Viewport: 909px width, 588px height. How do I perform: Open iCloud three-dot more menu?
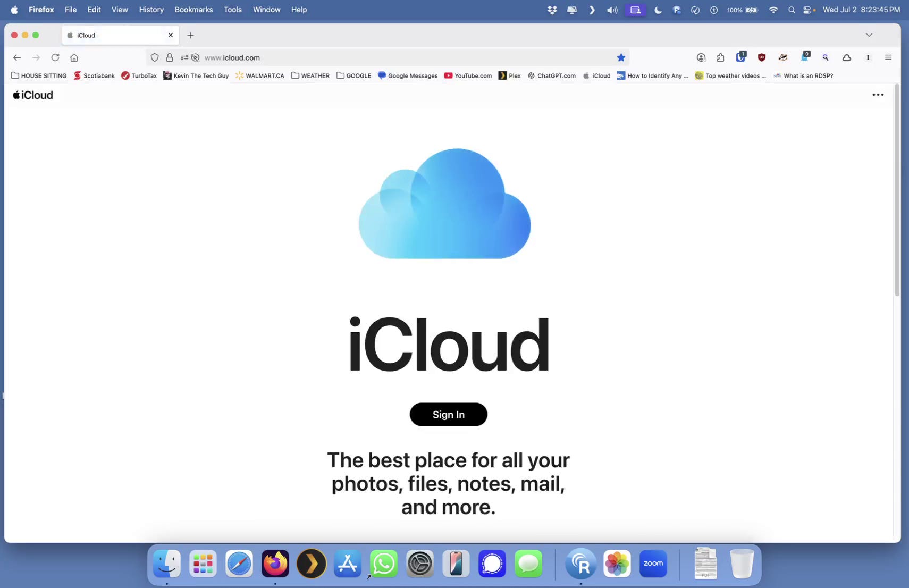click(x=878, y=95)
